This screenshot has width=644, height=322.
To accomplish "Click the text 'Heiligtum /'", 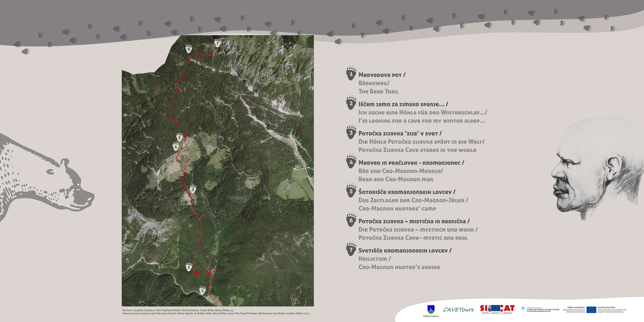I will [374, 259].
